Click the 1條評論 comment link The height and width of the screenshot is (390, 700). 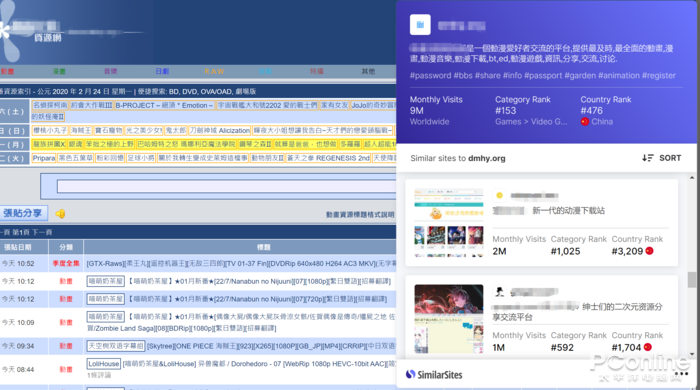(99, 375)
